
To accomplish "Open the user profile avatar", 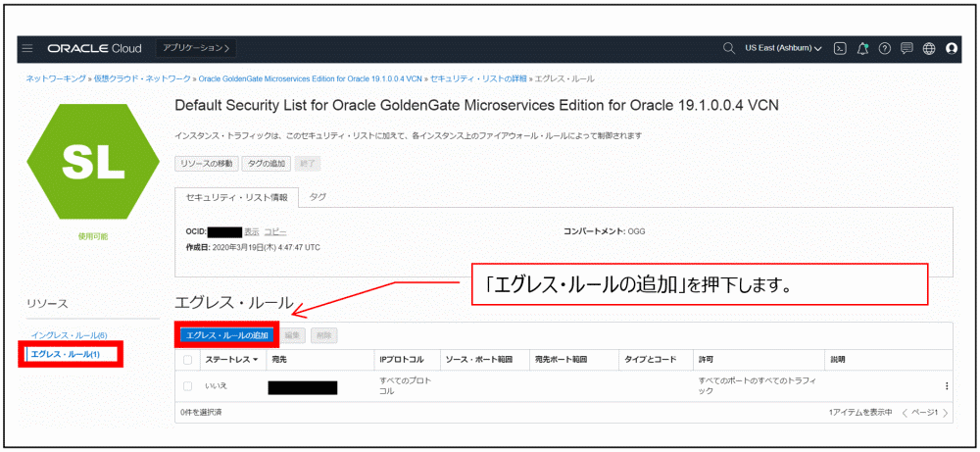I will pos(952,49).
